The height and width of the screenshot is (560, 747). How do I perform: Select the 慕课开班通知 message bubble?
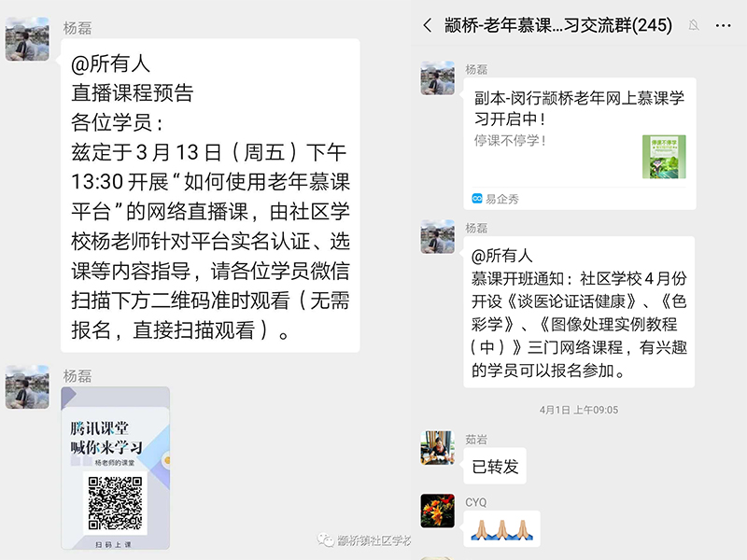(579, 312)
